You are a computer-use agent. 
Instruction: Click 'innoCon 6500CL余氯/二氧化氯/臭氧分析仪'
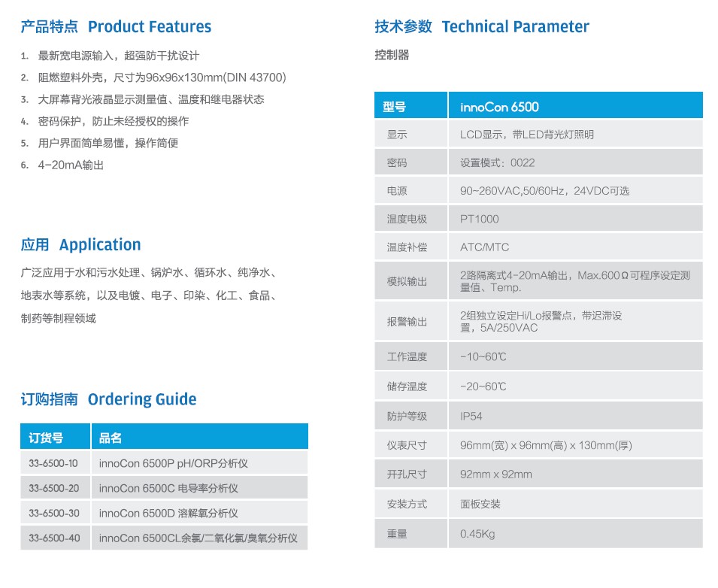[x=198, y=538]
